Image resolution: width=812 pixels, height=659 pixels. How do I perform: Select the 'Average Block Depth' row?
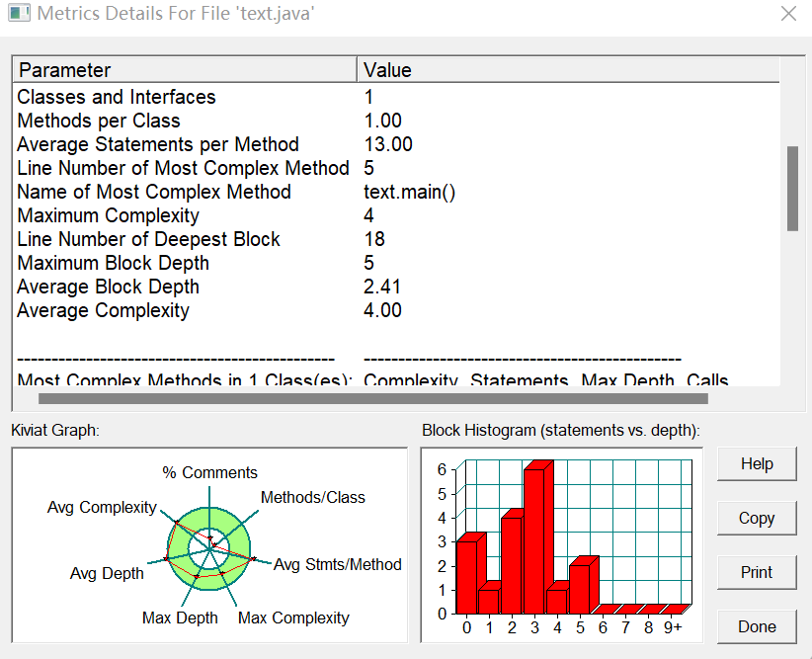point(396,288)
